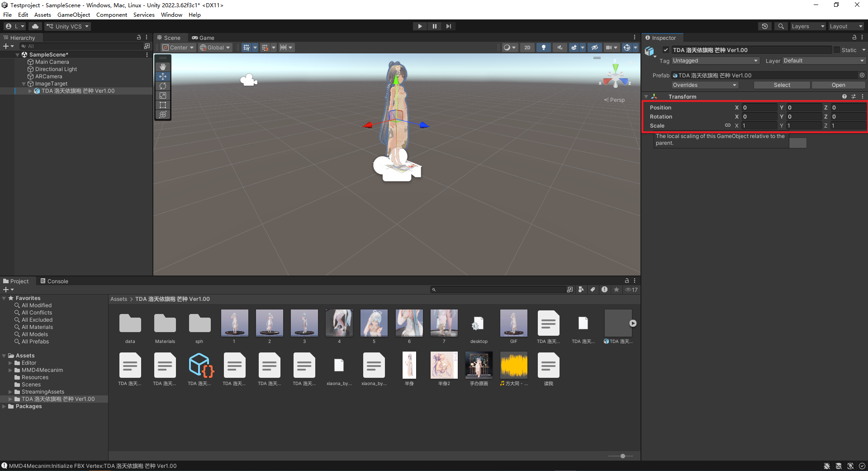Collapse the Transform component foldout

pyautogui.click(x=646, y=97)
